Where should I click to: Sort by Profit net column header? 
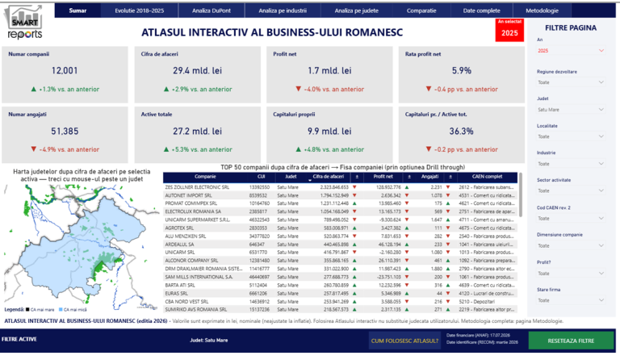(x=383, y=177)
